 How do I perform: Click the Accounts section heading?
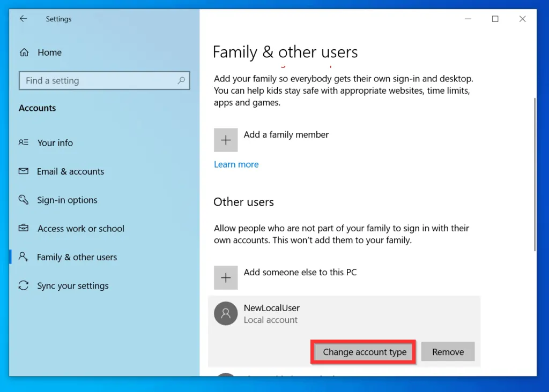(38, 108)
